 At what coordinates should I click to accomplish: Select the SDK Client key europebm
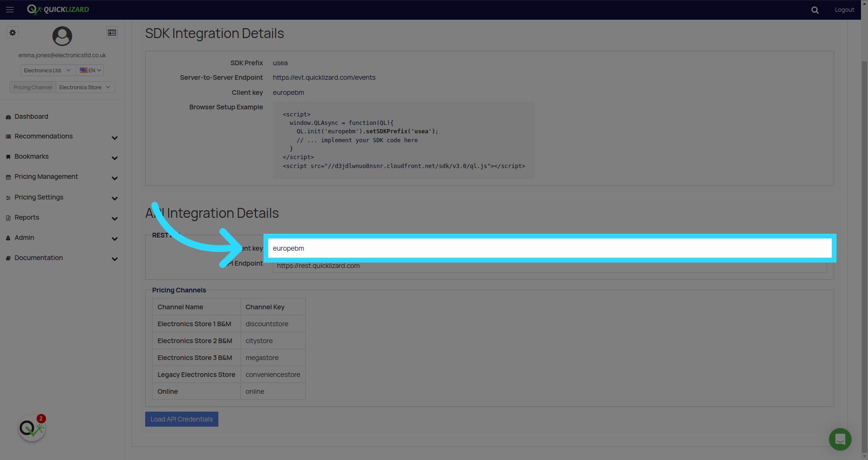(x=288, y=92)
